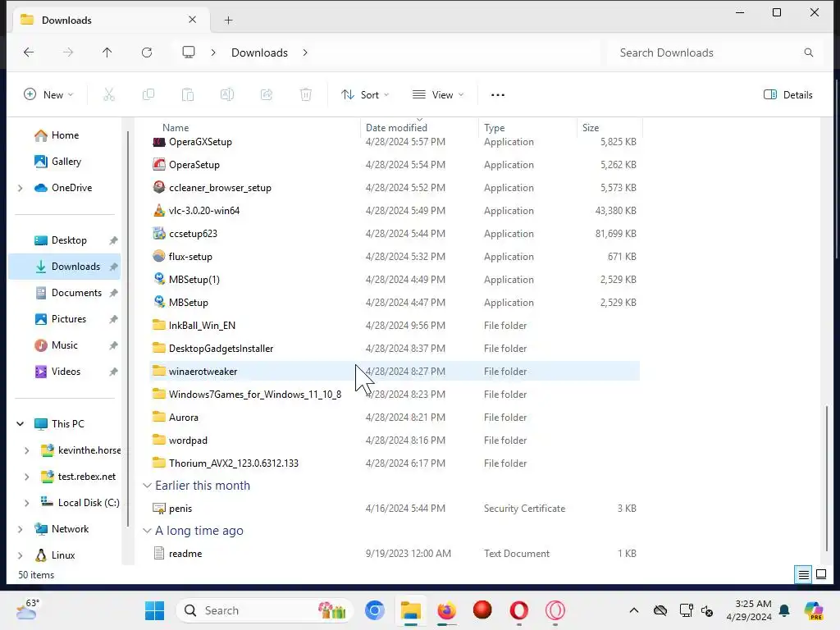Collapse the A long time ago group

tap(147, 531)
